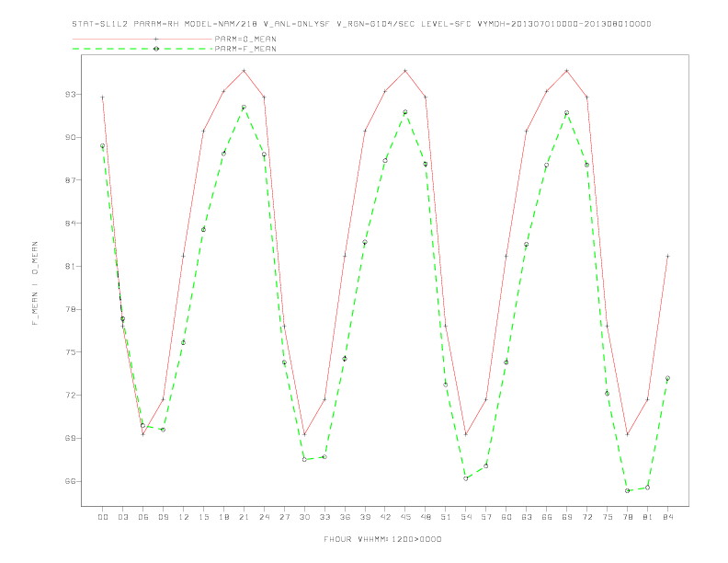Click x-axis tick label 72
This screenshot has height=563, width=728.
pyautogui.click(x=587, y=517)
